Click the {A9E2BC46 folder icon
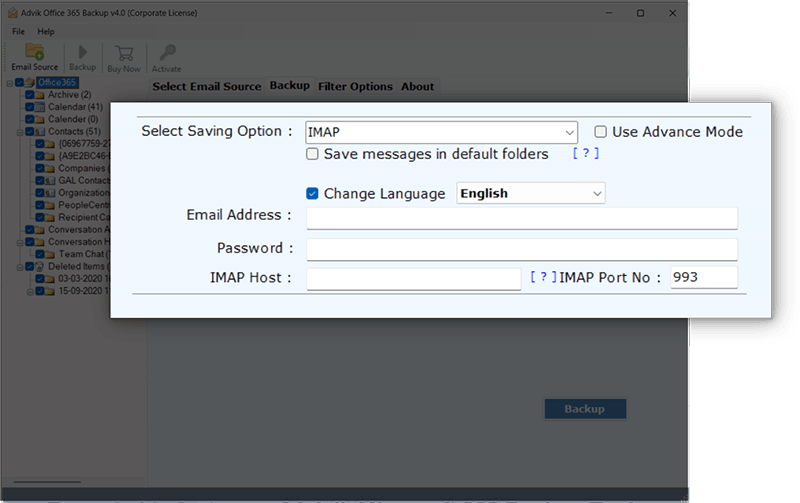Screen dimensions: 800x503 (x=49, y=156)
